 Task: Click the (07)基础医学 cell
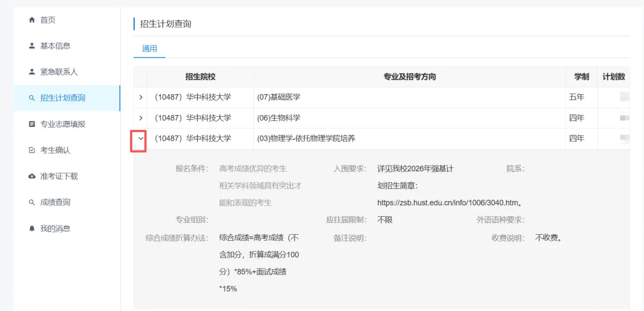410,97
